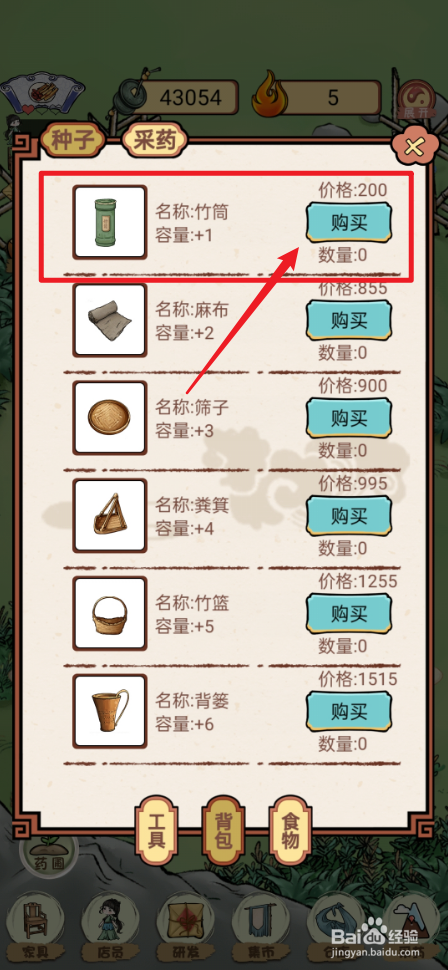Select the bamboo basket item icon
The width and height of the screenshot is (448, 970).
(x=110, y=613)
